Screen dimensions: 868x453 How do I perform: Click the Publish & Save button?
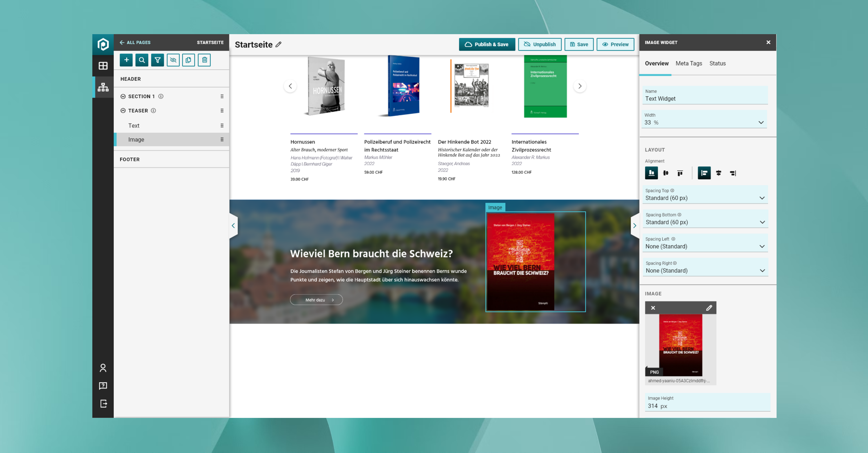487,44
